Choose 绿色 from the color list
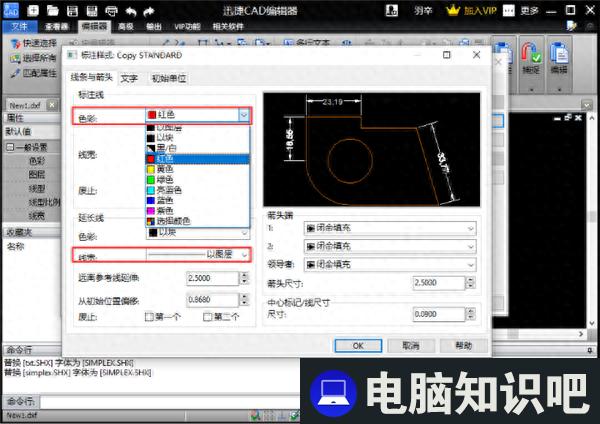Screen dimensions: 600x424 [x=197, y=179]
